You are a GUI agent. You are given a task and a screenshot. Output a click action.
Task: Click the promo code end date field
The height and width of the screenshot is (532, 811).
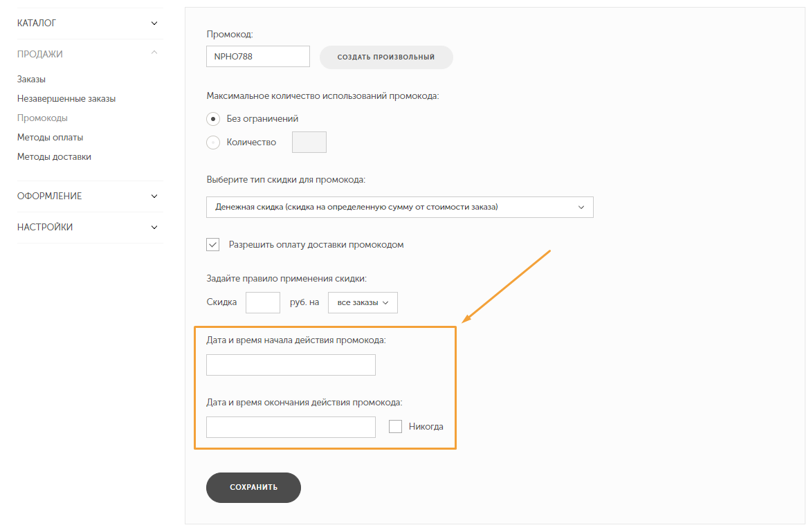(x=291, y=427)
